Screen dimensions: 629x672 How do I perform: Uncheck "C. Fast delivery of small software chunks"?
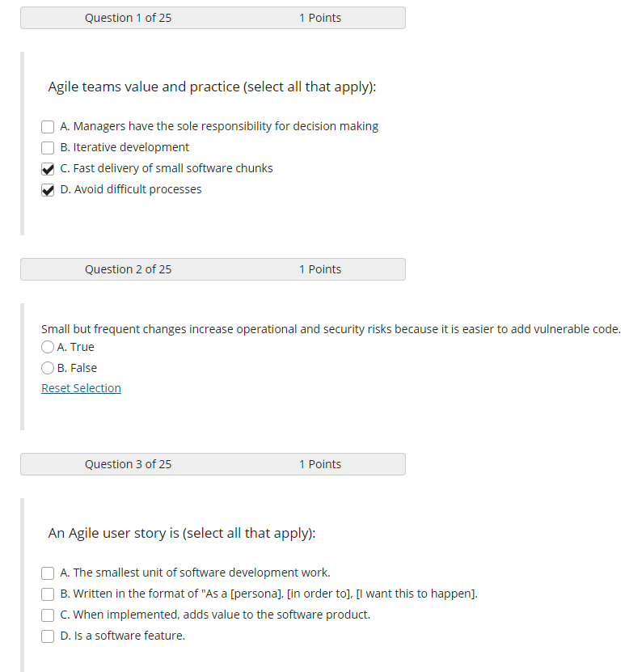tap(48, 168)
